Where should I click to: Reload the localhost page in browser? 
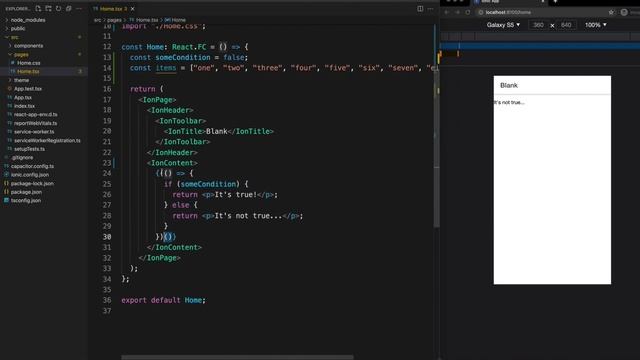(468, 12)
